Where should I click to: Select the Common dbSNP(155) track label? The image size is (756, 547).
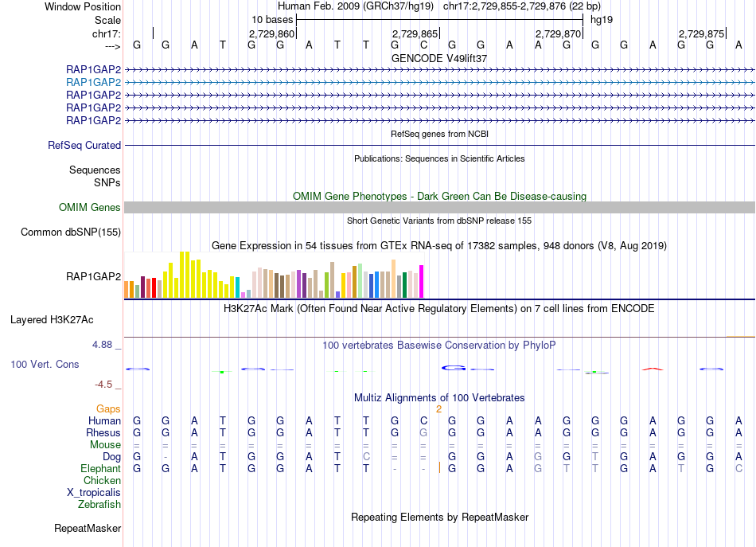pyautogui.click(x=70, y=232)
